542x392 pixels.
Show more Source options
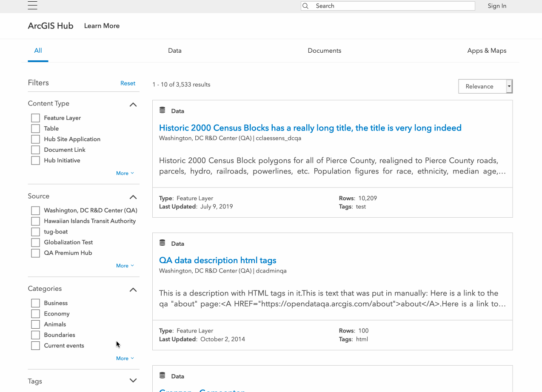click(x=125, y=266)
